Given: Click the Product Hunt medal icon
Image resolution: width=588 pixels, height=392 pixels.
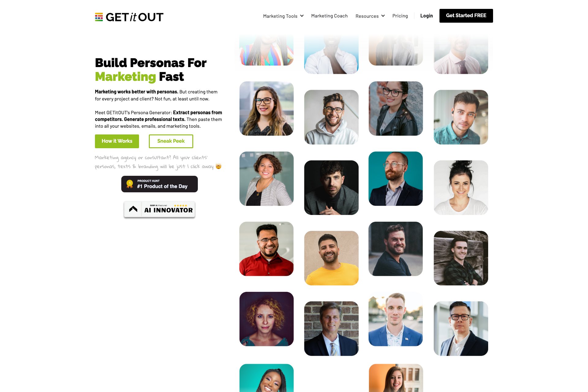Looking at the screenshot, I should pyautogui.click(x=130, y=184).
